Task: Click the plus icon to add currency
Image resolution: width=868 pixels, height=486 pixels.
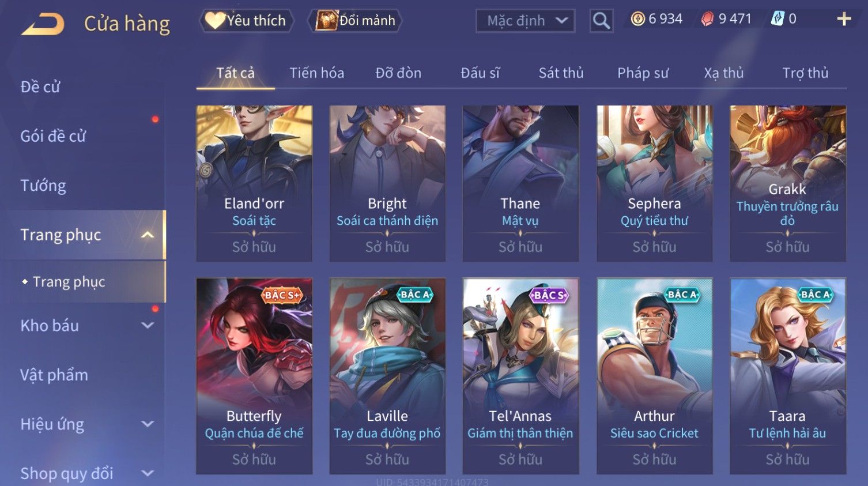Action: click(x=844, y=19)
